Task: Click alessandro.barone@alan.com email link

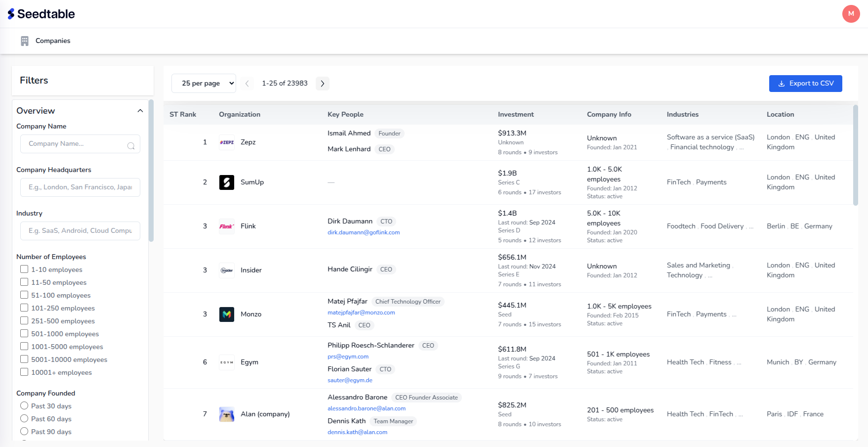Action: point(367,408)
